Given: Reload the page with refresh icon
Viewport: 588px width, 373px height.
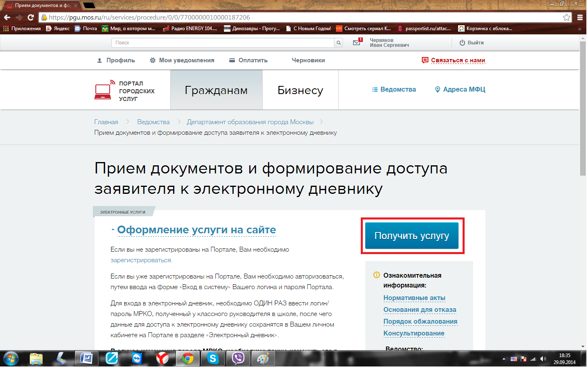Looking at the screenshot, I should 31,18.
